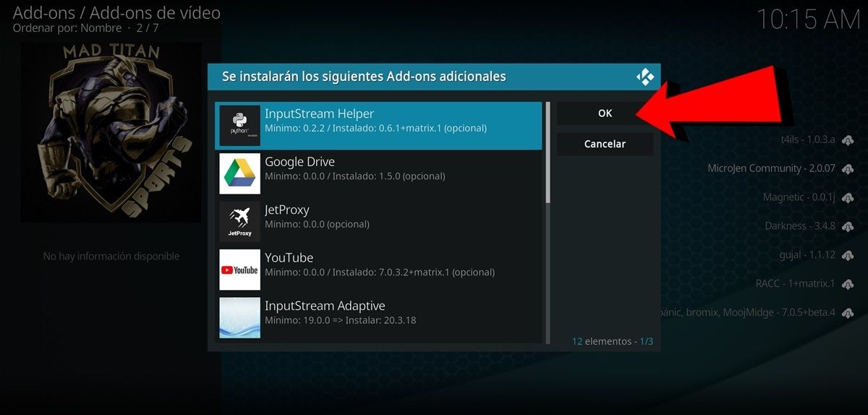
Task: Click the 12 elementos - 1/3 counter
Action: pyautogui.click(x=613, y=341)
